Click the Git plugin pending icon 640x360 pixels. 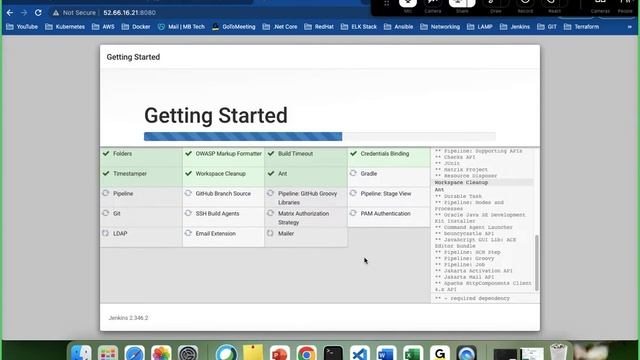coord(106,213)
